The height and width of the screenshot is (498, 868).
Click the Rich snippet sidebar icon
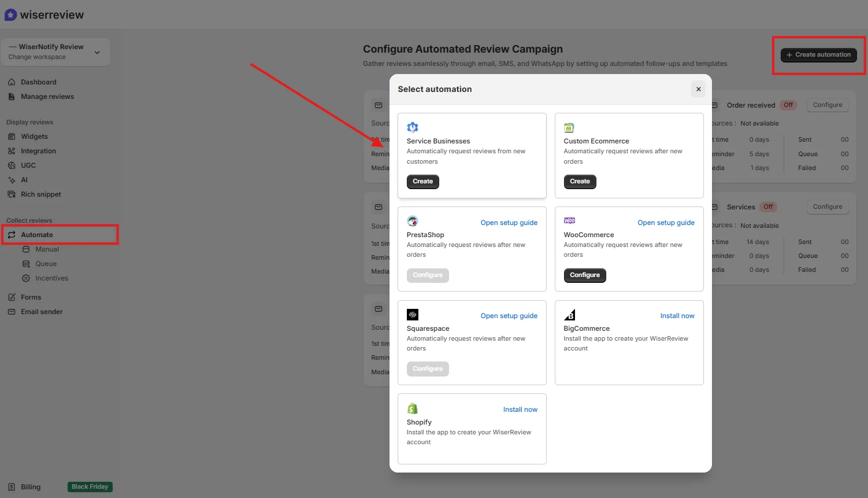pyautogui.click(x=13, y=194)
